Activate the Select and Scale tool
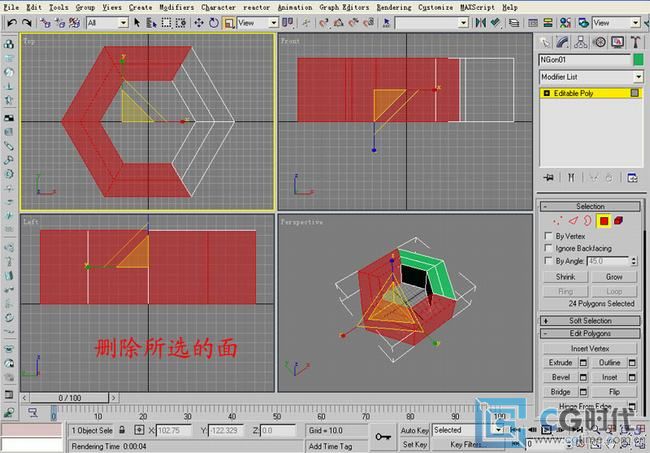This screenshot has width=650, height=453. coord(228,22)
